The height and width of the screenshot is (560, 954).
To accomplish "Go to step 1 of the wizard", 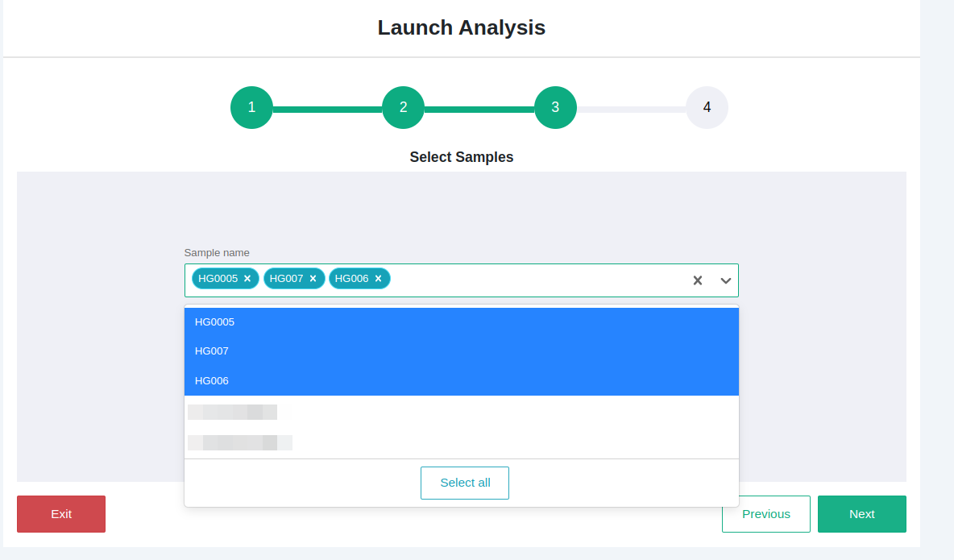I will pos(251,107).
